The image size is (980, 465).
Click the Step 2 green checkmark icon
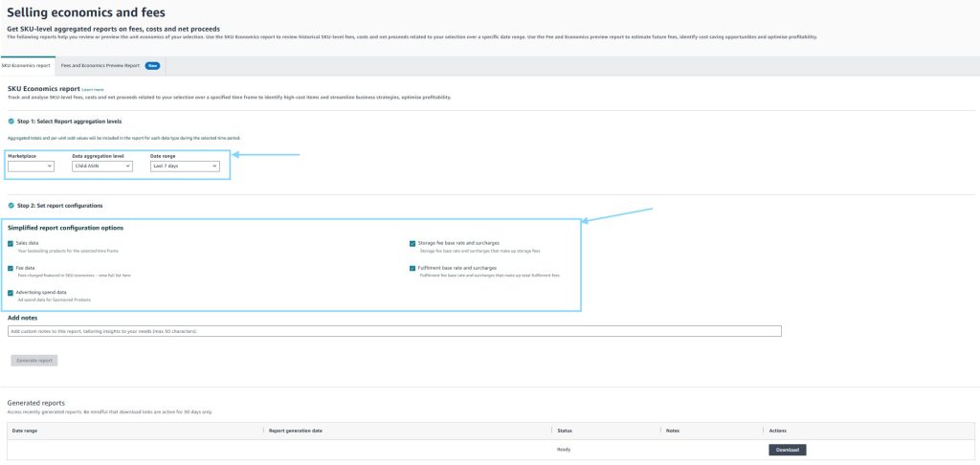click(x=11, y=206)
